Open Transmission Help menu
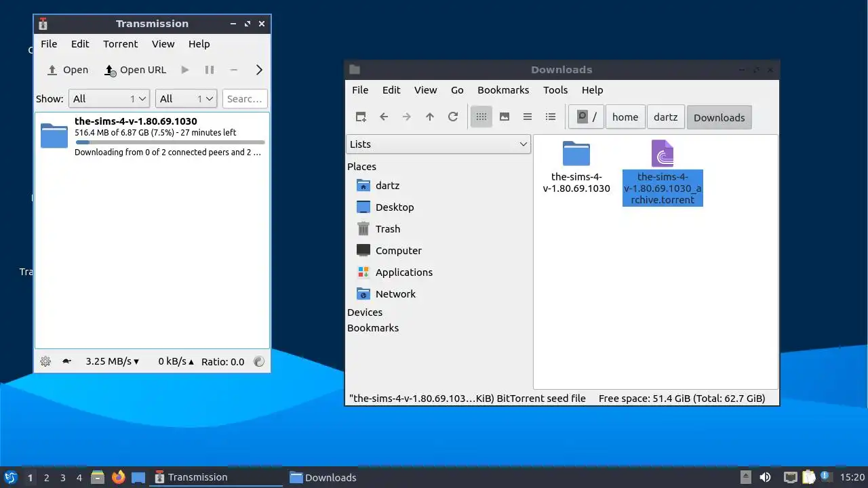868x488 pixels. [x=199, y=44]
